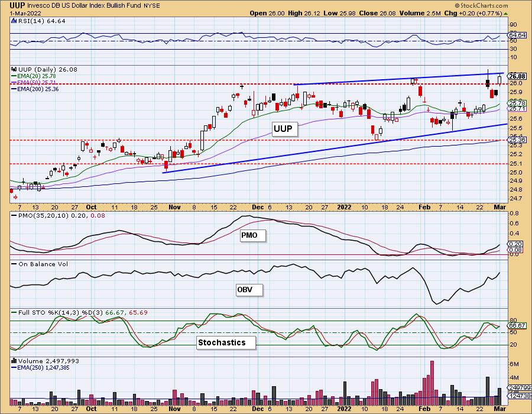Click the 1-Mar-2022 date label
532x414 pixels.
click(26, 13)
